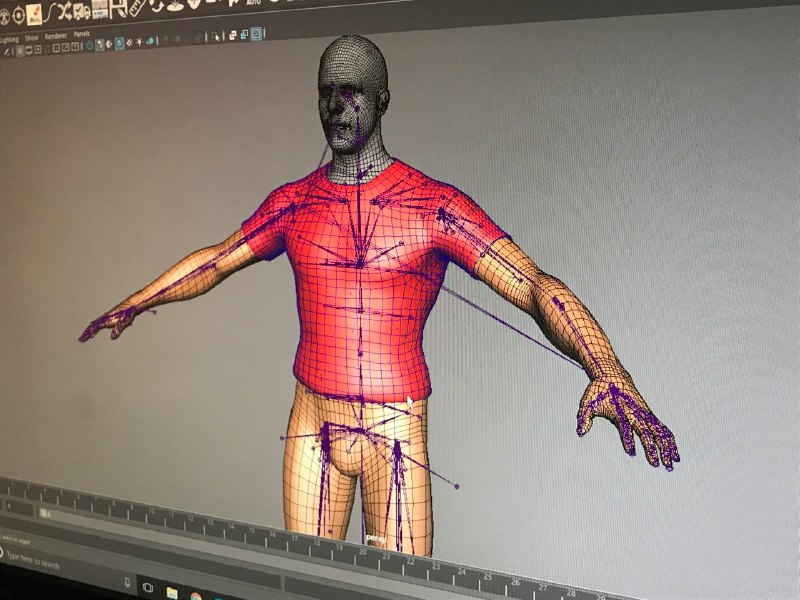800x600 pixels.
Task: Click the ruler shelf icon
Action: point(137,7)
